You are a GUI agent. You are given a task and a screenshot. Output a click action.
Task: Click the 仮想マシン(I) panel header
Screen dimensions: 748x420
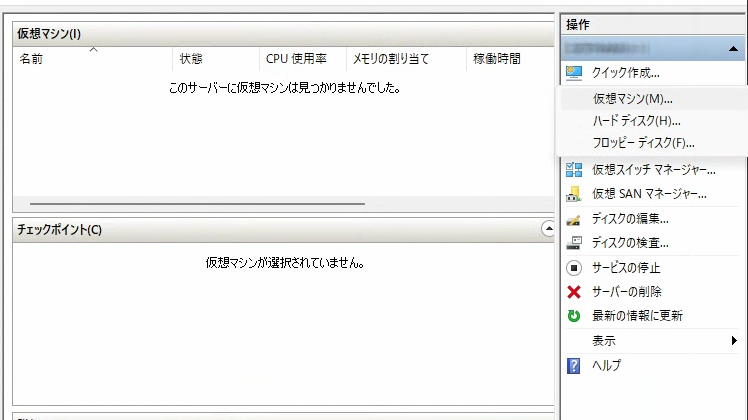tap(283, 34)
